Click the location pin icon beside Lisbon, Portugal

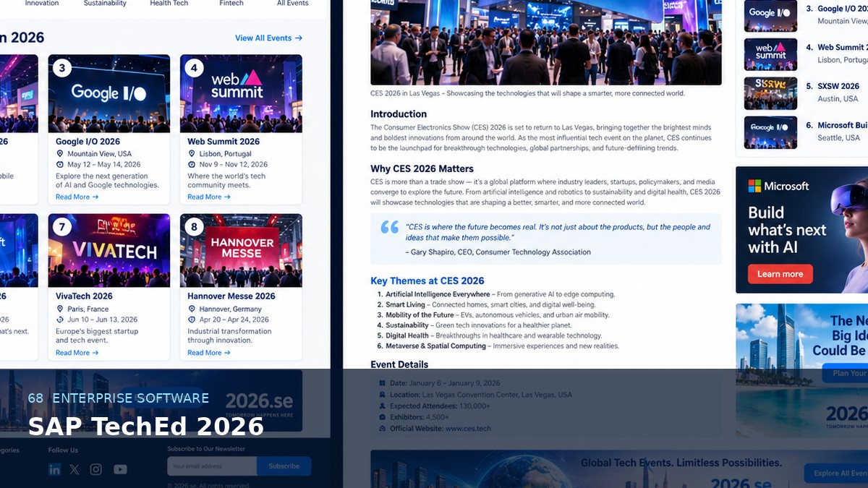(x=192, y=154)
